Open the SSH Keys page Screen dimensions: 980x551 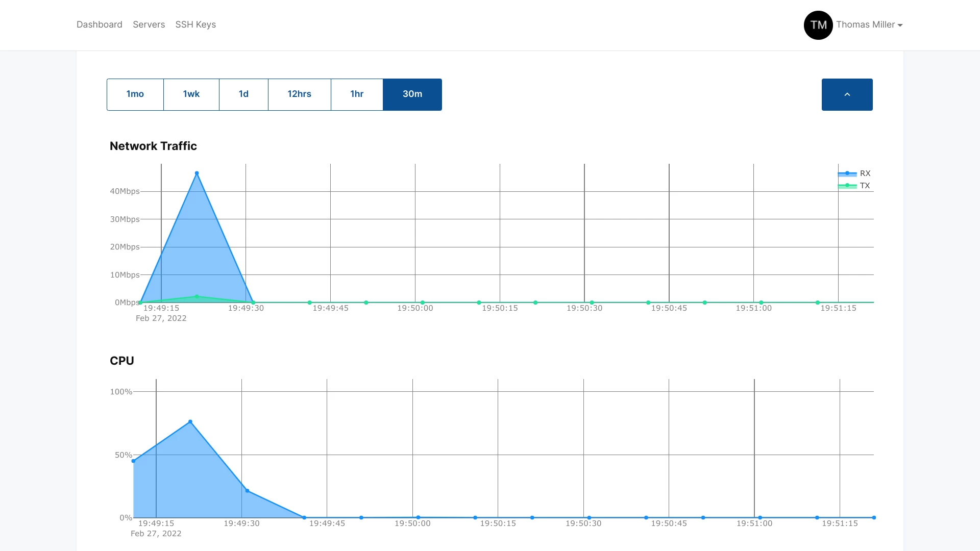point(195,24)
